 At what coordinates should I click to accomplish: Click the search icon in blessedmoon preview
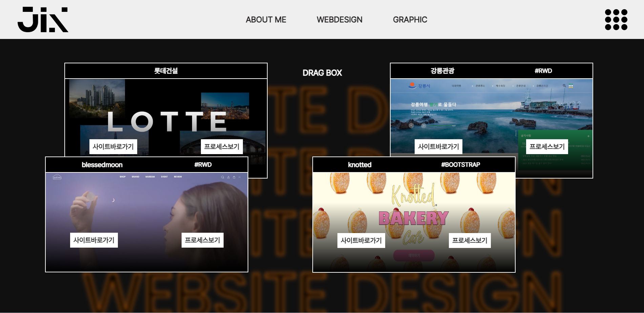pyautogui.click(x=223, y=177)
